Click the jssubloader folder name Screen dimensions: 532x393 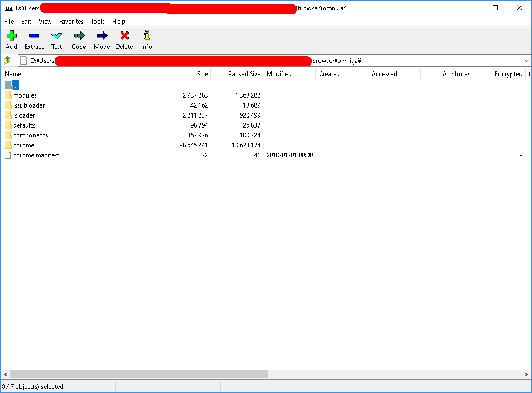coord(29,105)
